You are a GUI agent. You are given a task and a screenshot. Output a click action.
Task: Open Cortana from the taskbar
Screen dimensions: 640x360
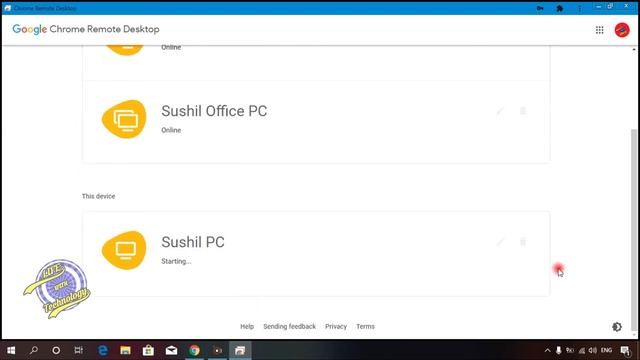pos(56,350)
